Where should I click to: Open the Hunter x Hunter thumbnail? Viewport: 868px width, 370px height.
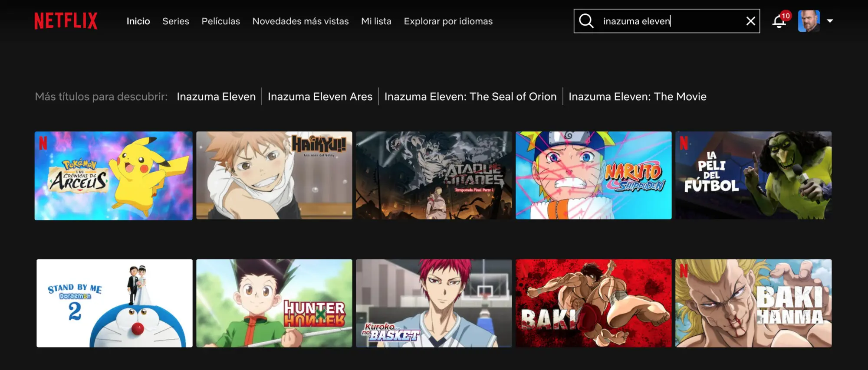[x=274, y=303]
